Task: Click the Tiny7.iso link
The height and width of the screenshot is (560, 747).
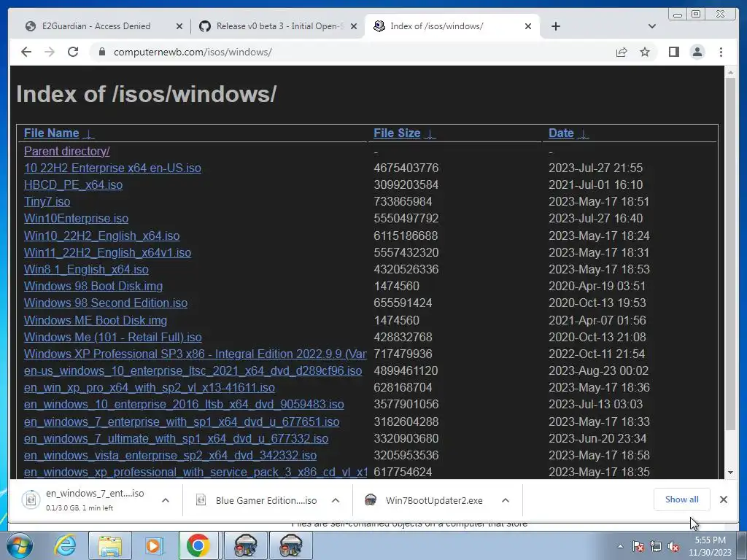Action: tap(47, 201)
